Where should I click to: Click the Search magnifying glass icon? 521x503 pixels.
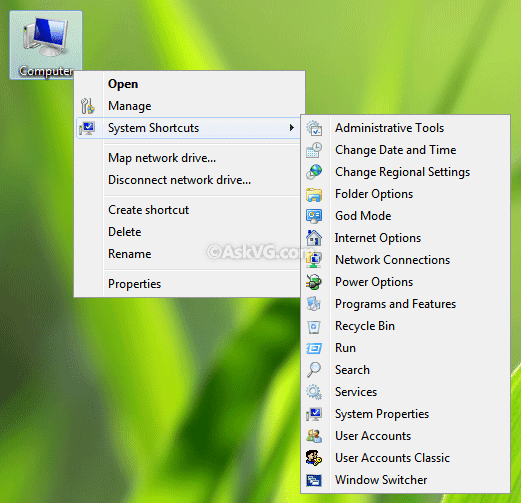pyautogui.click(x=314, y=370)
